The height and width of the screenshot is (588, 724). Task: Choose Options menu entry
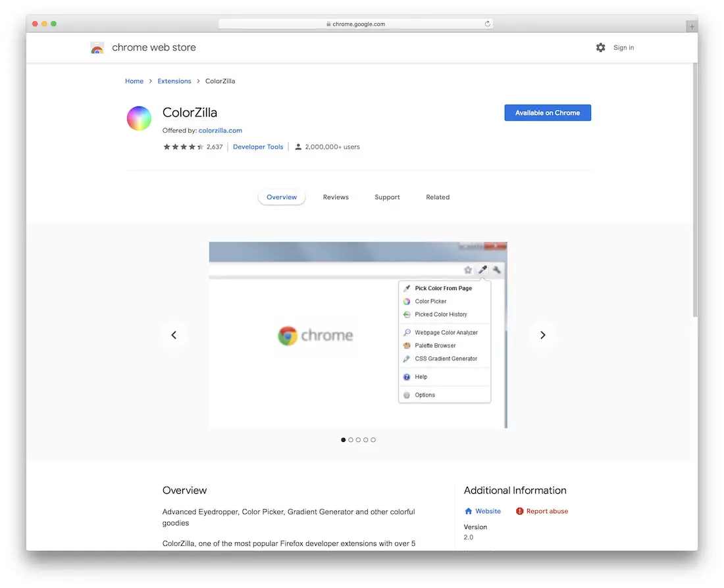(x=444, y=395)
